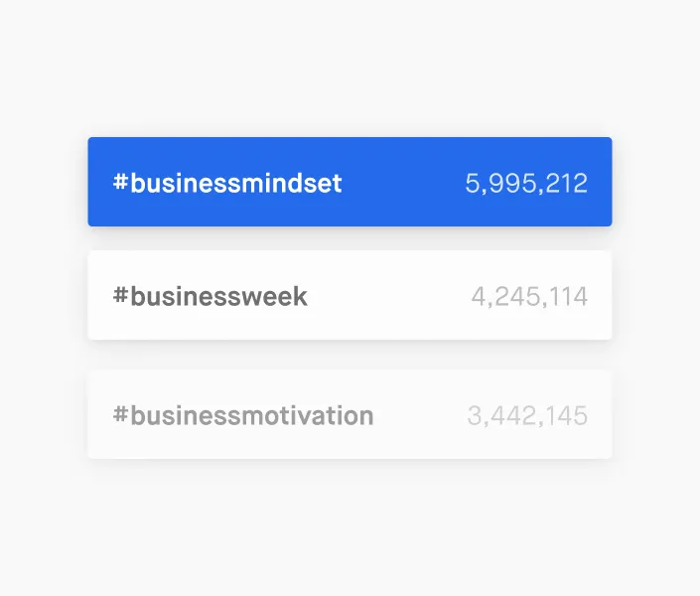The width and height of the screenshot is (700, 596).
Task: Click the 5,995,212 post count
Action: pos(526,184)
